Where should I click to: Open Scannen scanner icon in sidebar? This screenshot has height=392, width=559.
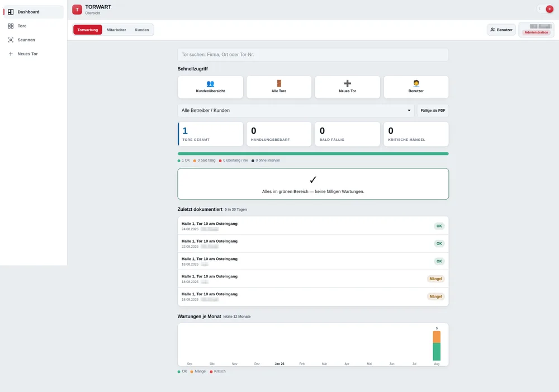tap(11, 40)
